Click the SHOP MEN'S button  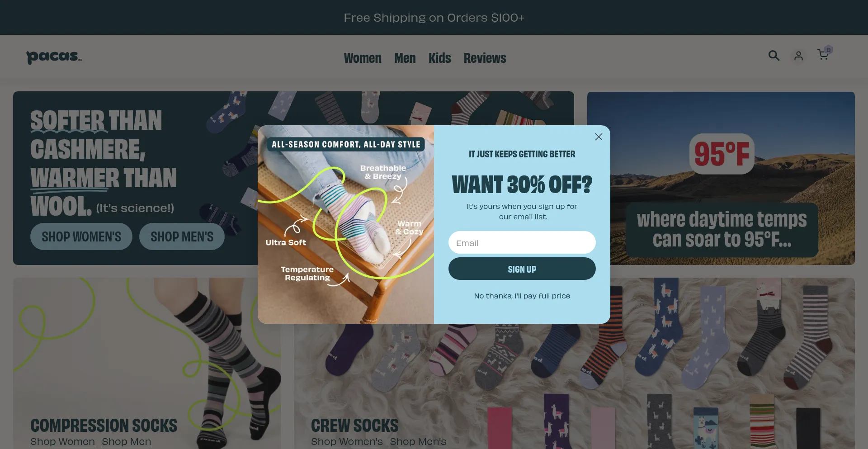(182, 236)
